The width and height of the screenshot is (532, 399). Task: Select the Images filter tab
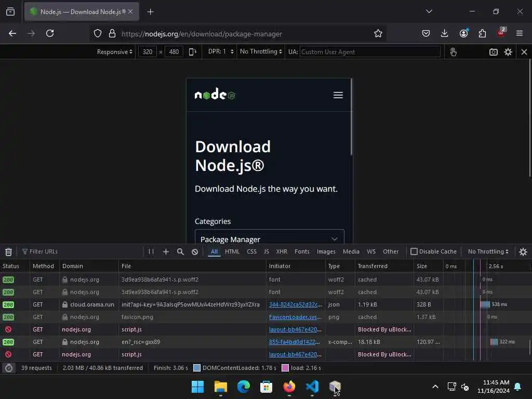(x=326, y=251)
